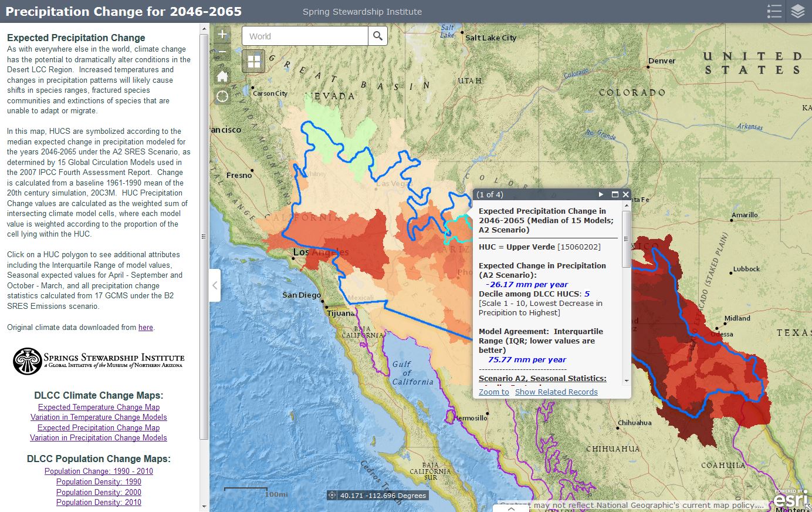Click '-26.17 mm per year' popup value

click(x=527, y=284)
